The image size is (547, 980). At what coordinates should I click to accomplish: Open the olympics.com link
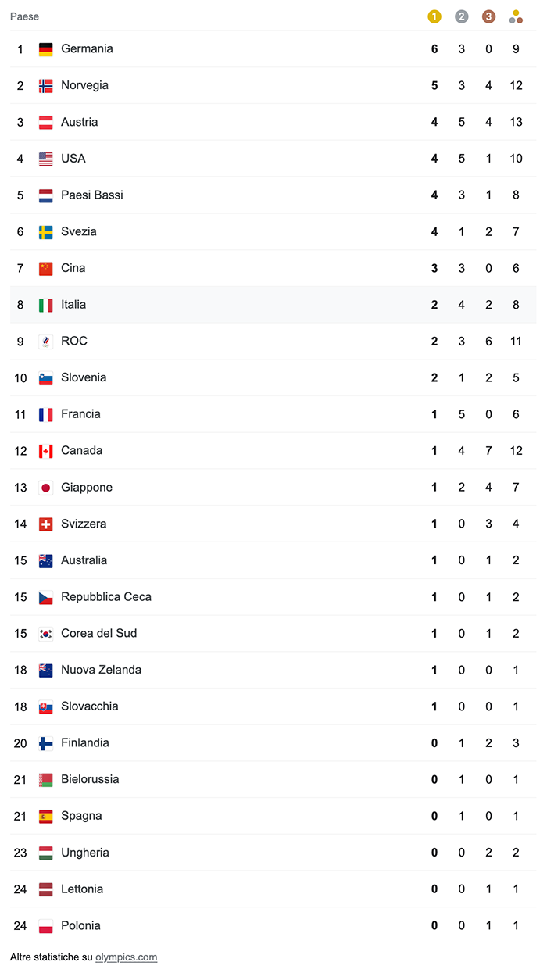point(127,957)
